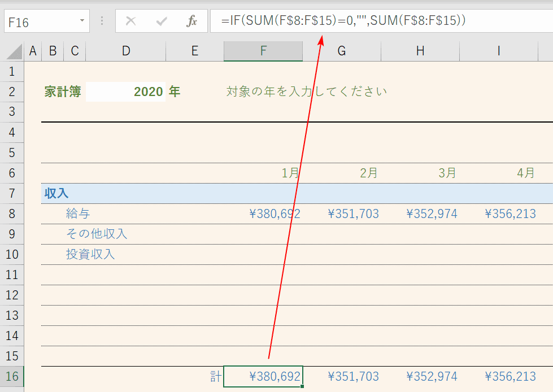Click total row cell ¥356,213
Viewport: 553px width, 392px height.
499,377
